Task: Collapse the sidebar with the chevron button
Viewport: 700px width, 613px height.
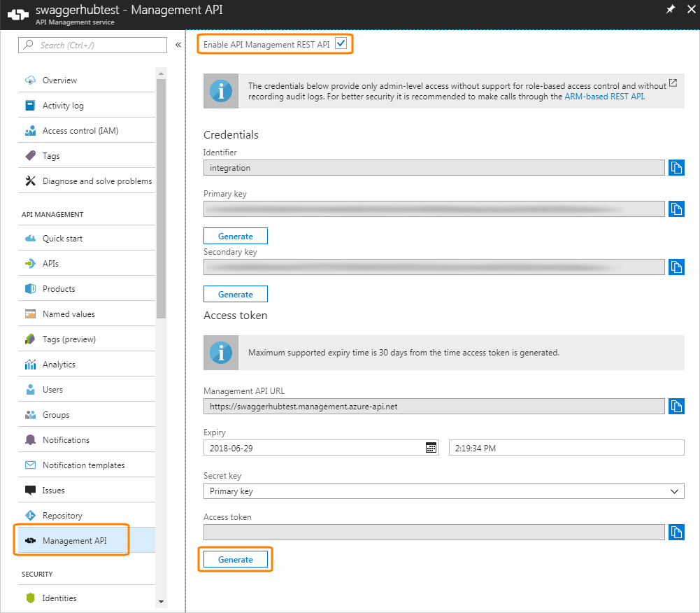Action: coord(178,45)
